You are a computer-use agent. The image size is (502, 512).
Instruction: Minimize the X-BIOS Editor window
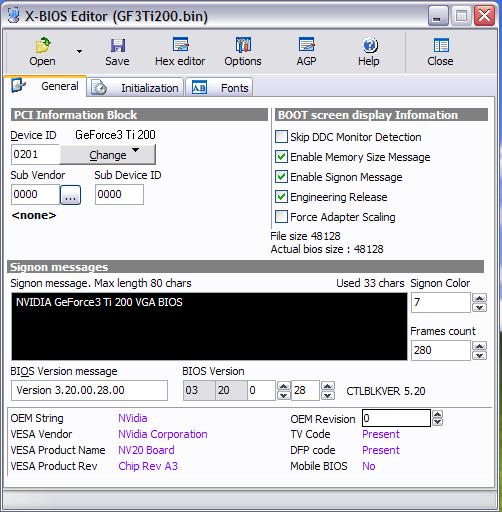click(x=437, y=16)
